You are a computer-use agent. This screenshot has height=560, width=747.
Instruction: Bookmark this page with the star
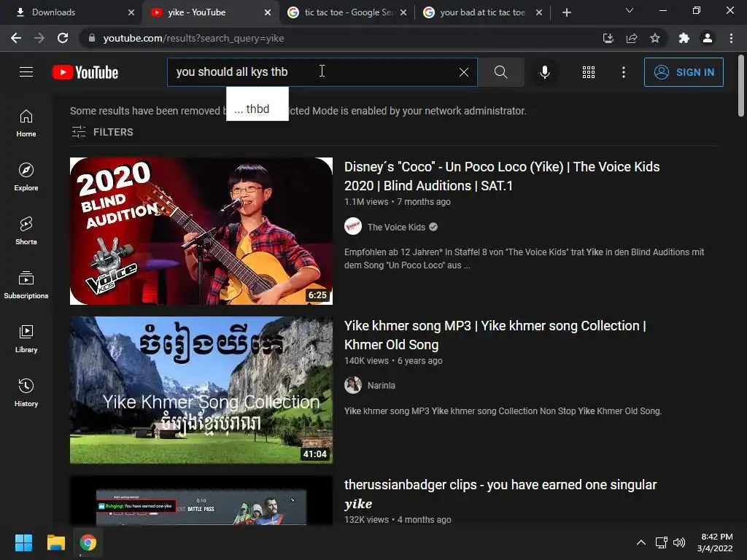pos(655,38)
